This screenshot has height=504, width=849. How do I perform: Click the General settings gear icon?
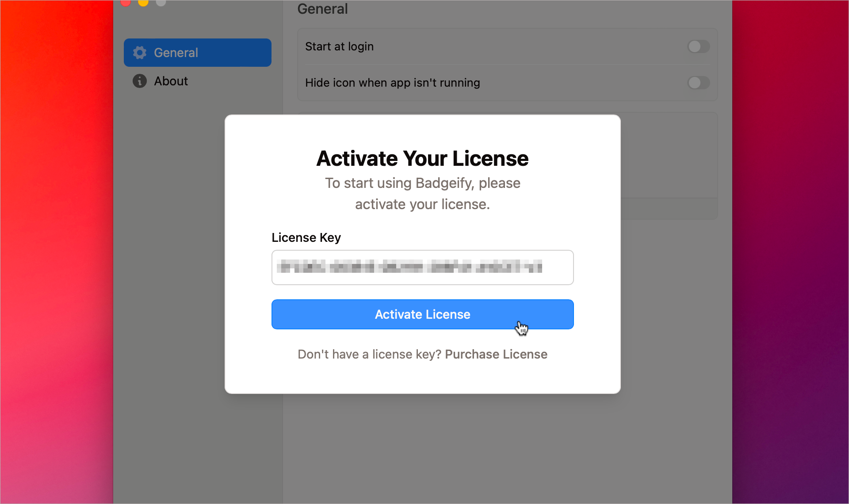click(x=140, y=52)
